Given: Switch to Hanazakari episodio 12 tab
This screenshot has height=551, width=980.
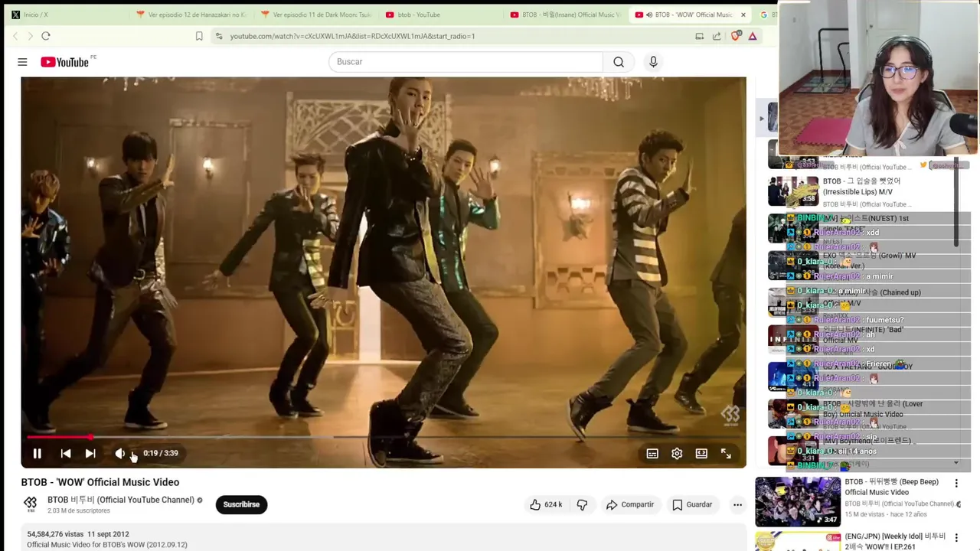Looking at the screenshot, I should click(x=191, y=15).
